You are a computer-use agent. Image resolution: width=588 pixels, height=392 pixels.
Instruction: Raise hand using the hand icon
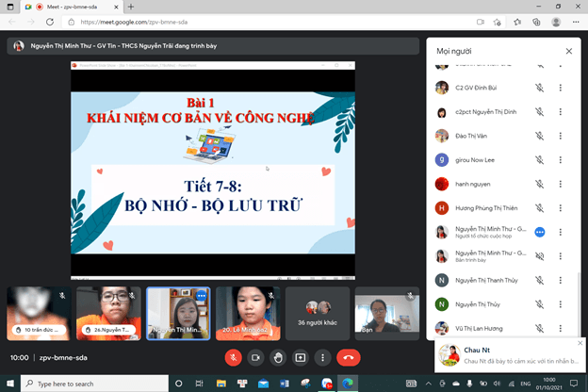[278, 357]
